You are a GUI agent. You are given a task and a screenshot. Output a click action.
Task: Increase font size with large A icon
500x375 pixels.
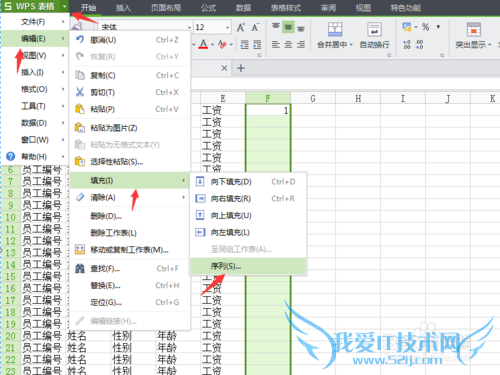coord(241,27)
